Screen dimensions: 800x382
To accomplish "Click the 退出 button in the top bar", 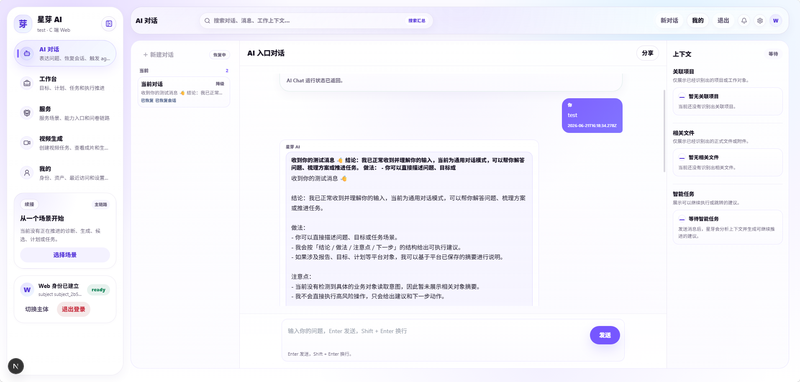I will tap(723, 21).
